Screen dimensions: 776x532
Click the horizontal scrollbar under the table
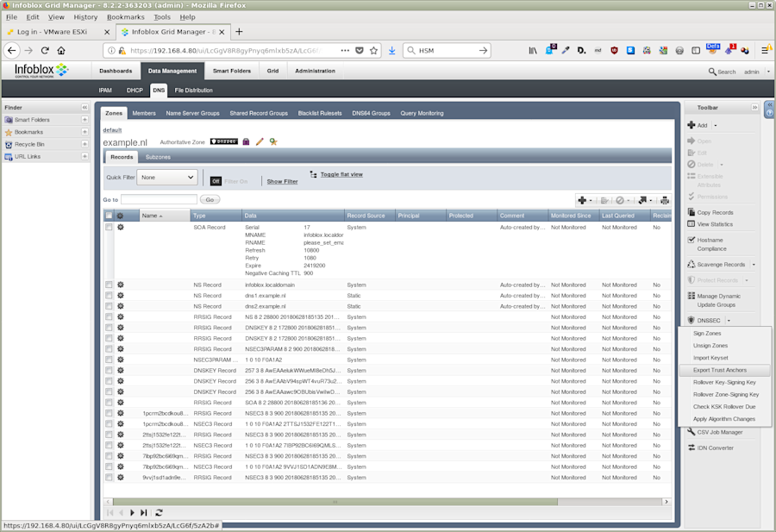(x=335, y=502)
